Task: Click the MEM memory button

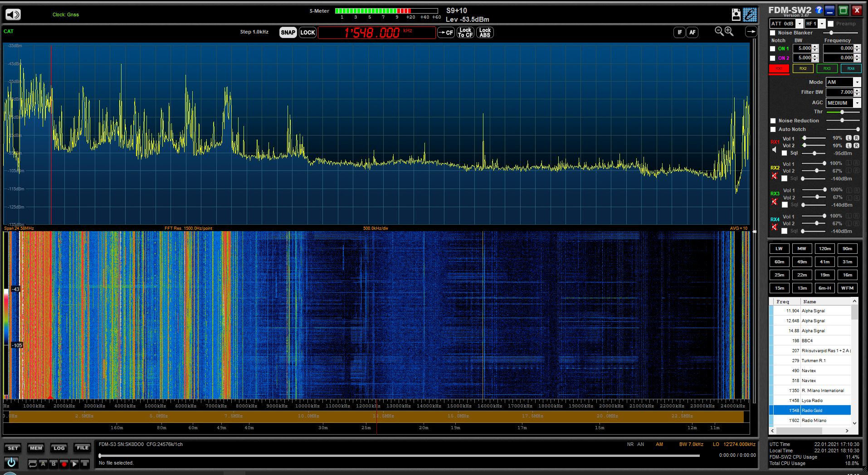Action: pyautogui.click(x=36, y=448)
